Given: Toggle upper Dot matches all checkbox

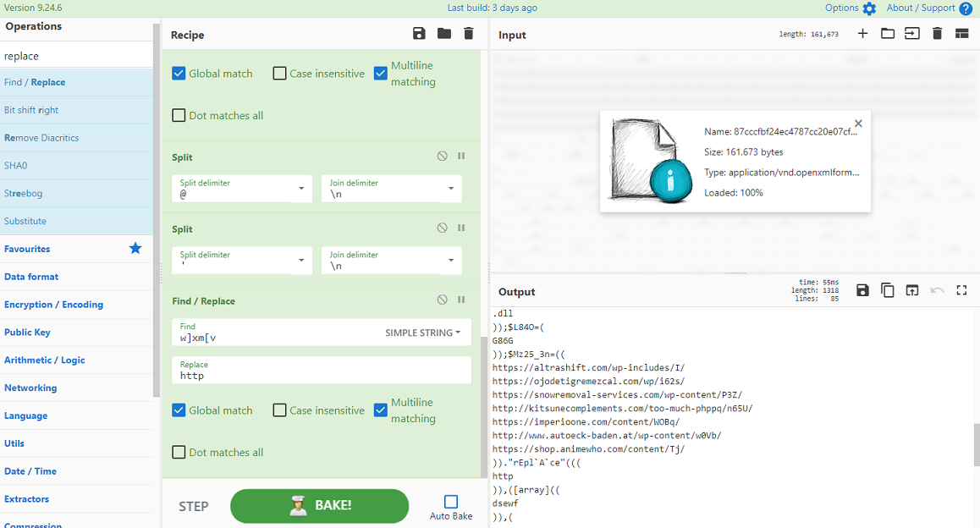Looking at the screenshot, I should [x=179, y=115].
